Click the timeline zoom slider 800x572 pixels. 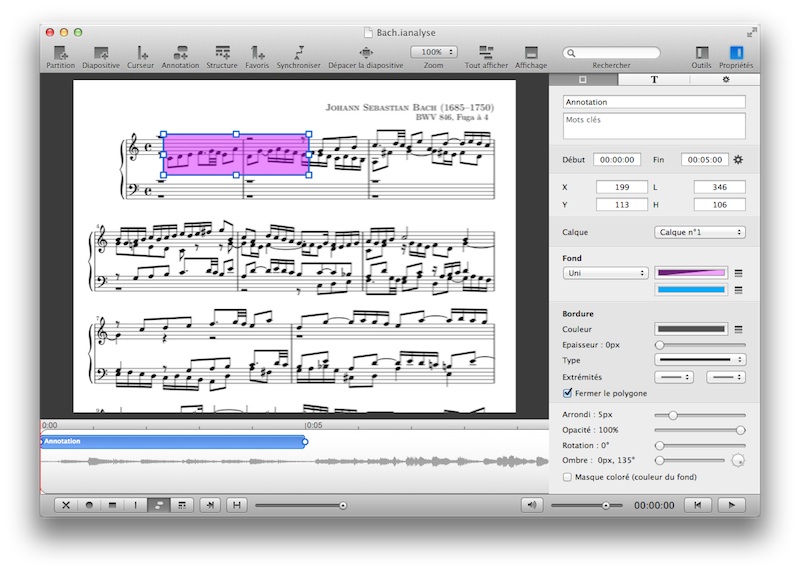tap(301, 505)
